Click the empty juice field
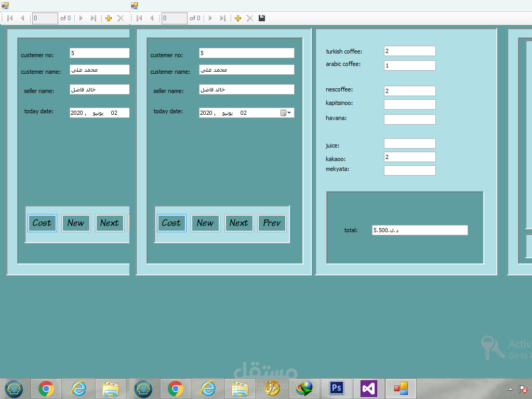The height and width of the screenshot is (399, 532). point(409,143)
